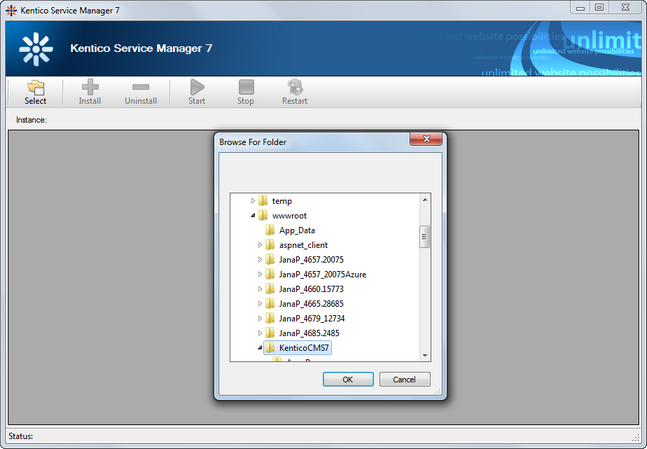
Task: Cancel the Browse For Folder dialog
Action: [404, 379]
